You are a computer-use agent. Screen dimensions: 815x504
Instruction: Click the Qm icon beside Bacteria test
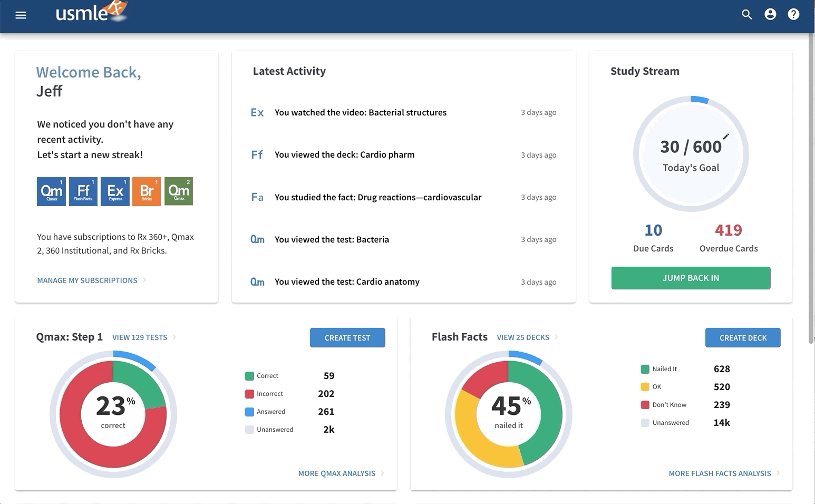coord(257,239)
